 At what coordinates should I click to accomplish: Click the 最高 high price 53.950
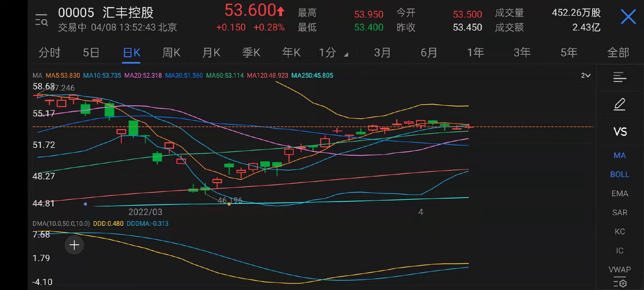[x=369, y=14]
